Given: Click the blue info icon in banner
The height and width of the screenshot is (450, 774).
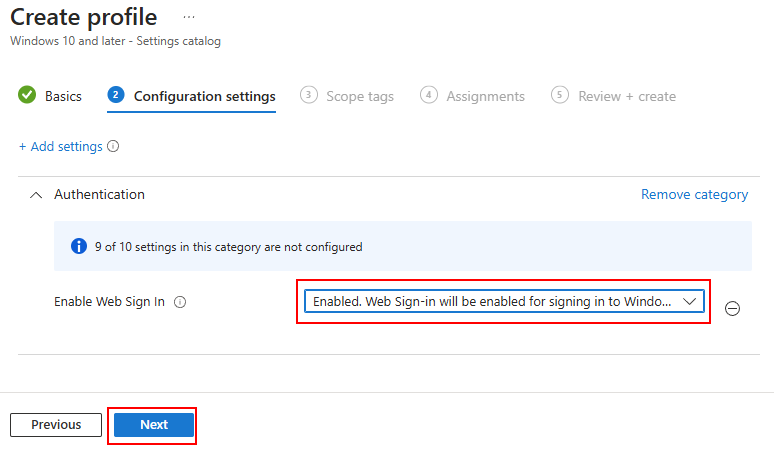Looking at the screenshot, I should (79, 246).
